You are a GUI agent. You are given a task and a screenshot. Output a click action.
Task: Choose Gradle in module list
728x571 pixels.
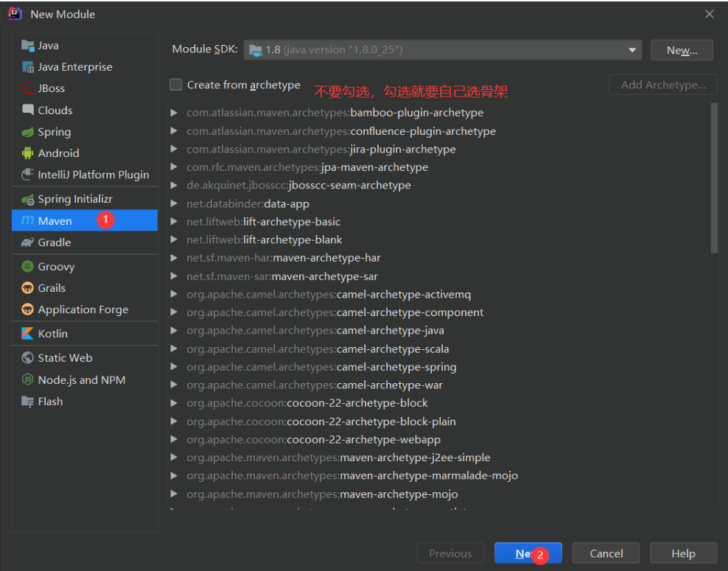pos(85,242)
